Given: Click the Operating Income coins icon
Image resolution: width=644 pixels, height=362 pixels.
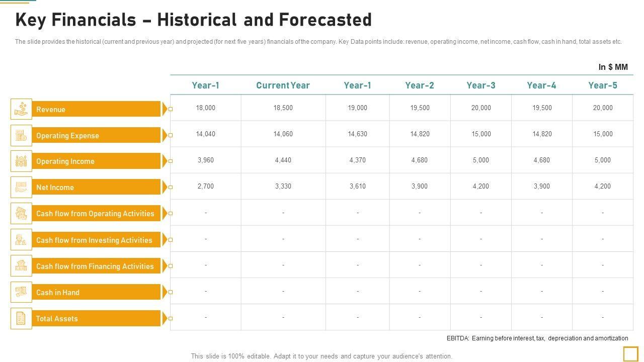Looking at the screenshot, I should pyautogui.click(x=21, y=161).
